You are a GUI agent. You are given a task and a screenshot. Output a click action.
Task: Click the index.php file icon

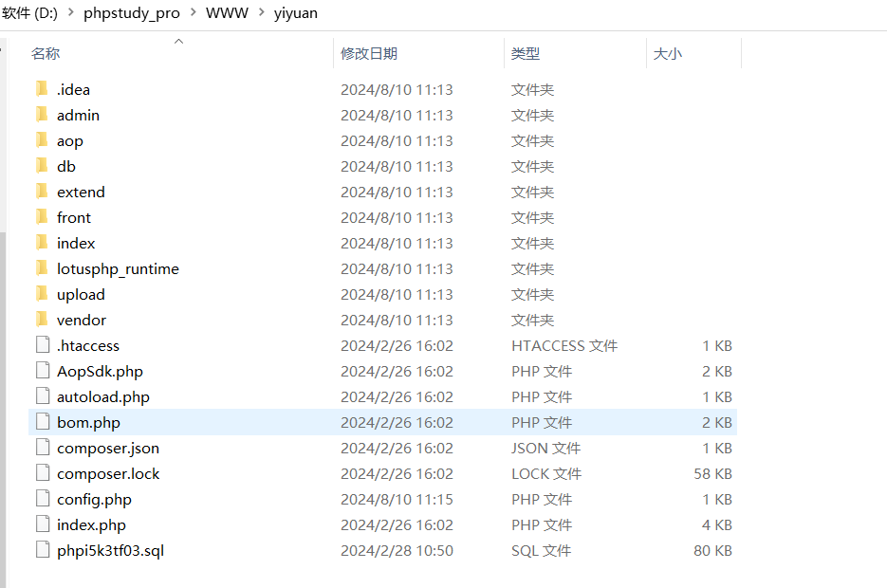[x=43, y=524]
